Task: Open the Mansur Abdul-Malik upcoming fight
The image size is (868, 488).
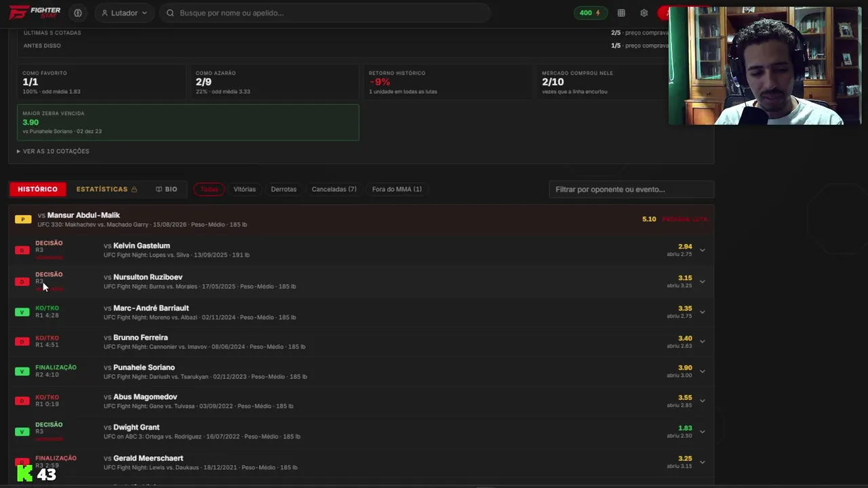Action: point(83,215)
